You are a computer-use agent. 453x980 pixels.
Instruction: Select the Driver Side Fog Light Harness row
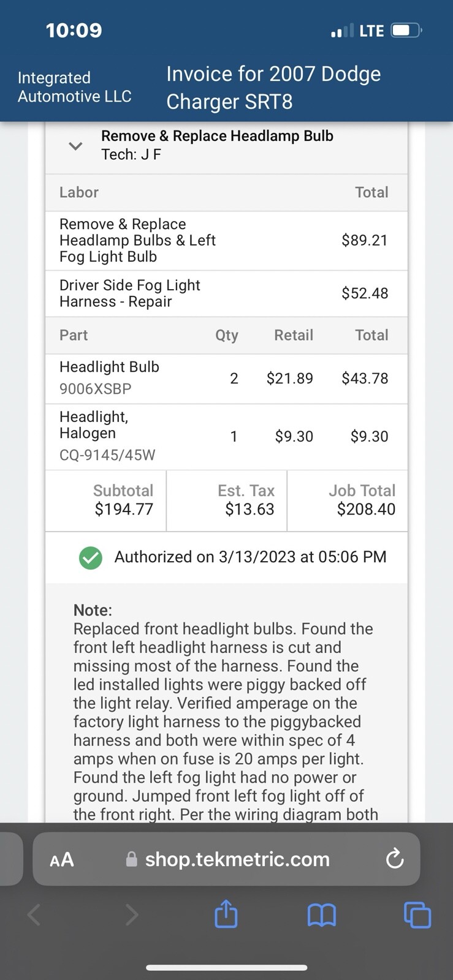coord(226,293)
